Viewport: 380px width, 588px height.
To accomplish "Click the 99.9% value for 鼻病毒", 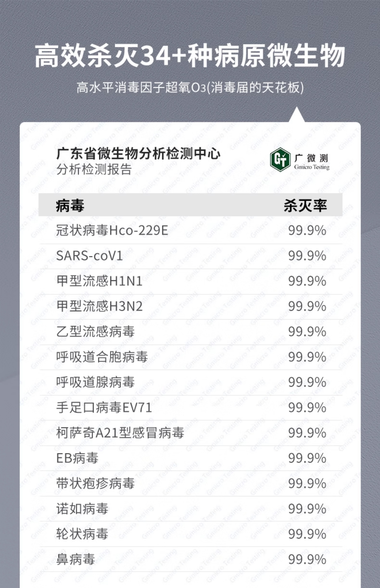I will pos(307,559).
